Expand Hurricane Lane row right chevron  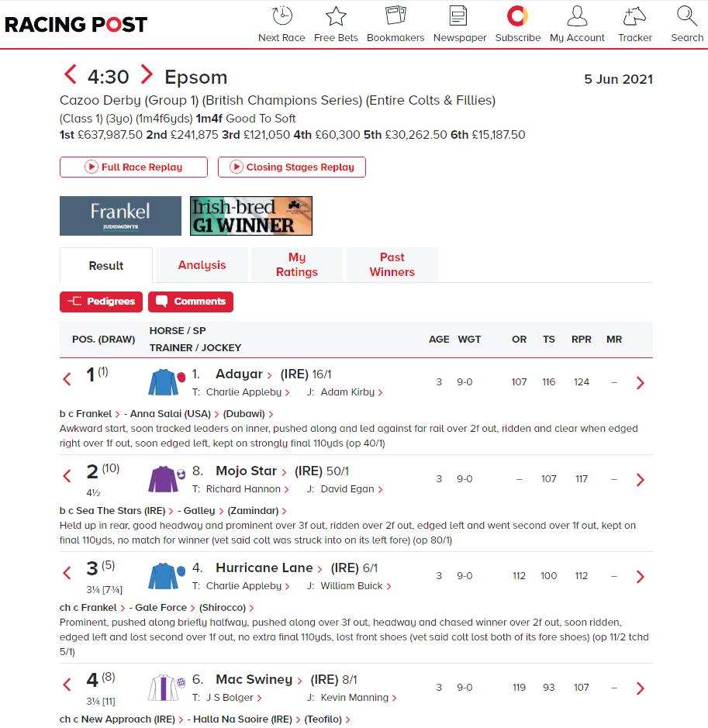[x=641, y=577]
